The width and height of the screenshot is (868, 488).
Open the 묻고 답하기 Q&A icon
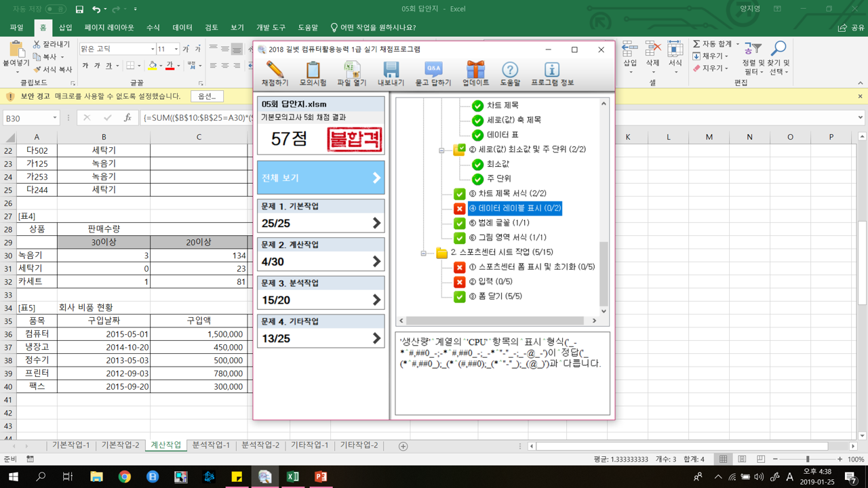(433, 73)
